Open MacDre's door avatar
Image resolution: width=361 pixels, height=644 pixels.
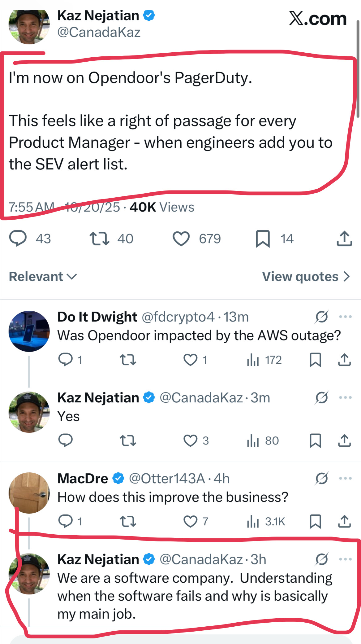point(29,493)
